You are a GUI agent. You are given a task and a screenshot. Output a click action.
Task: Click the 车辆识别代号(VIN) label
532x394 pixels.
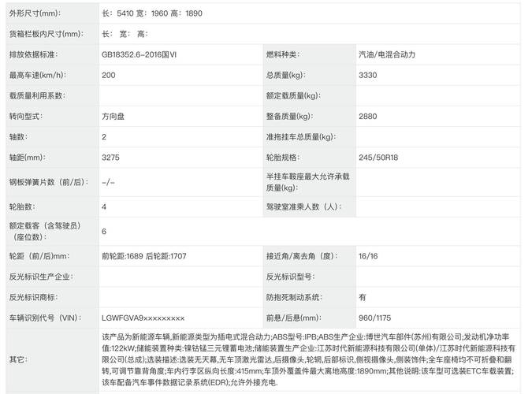[x=46, y=318]
